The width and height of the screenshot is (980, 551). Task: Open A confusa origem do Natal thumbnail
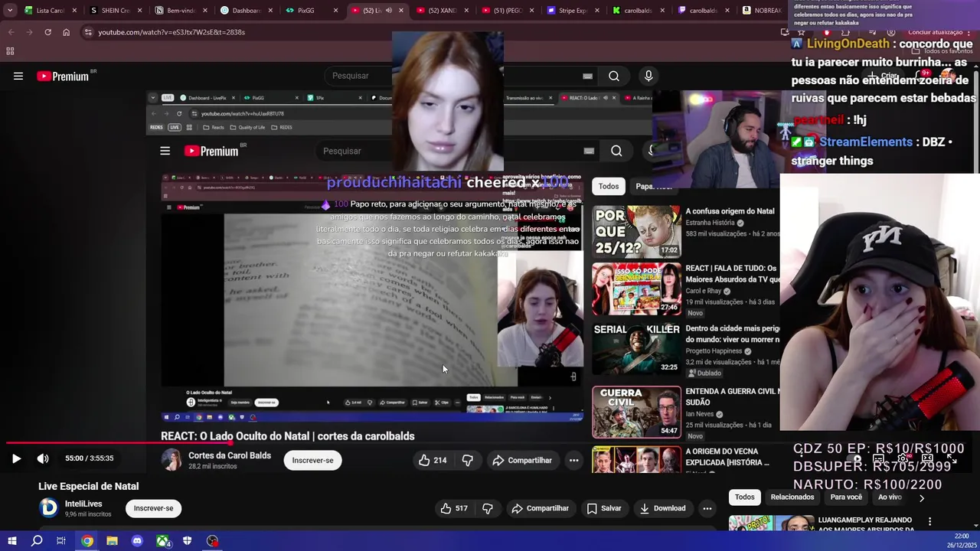pyautogui.click(x=636, y=230)
